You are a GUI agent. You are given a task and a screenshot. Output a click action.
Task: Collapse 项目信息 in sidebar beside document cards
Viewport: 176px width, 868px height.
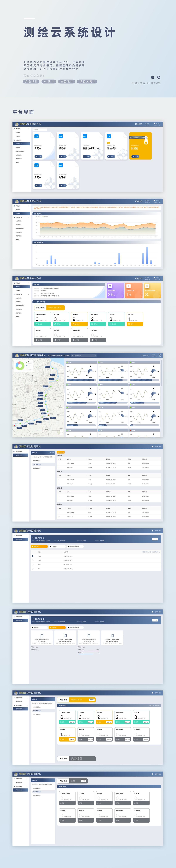pyautogui.click(x=28, y=129)
